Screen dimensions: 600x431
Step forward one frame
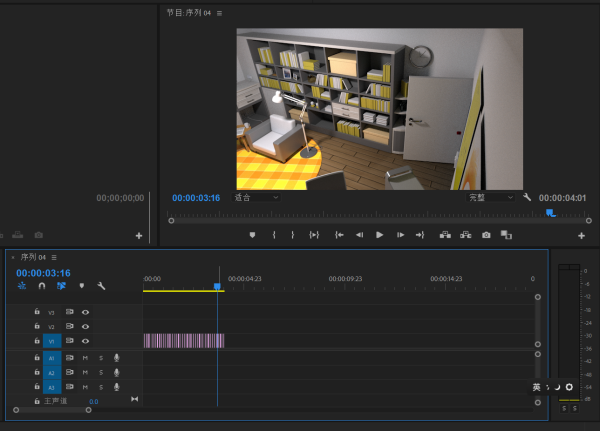(x=400, y=235)
